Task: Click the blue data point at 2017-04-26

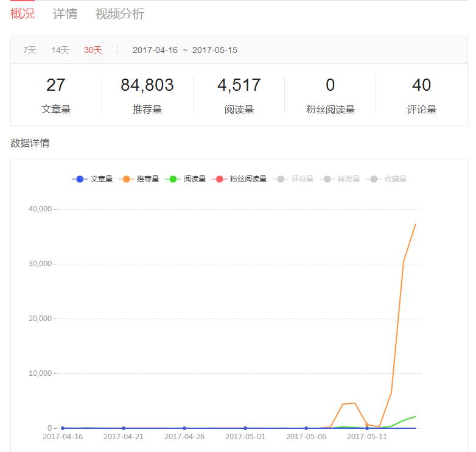Action: [x=184, y=428]
